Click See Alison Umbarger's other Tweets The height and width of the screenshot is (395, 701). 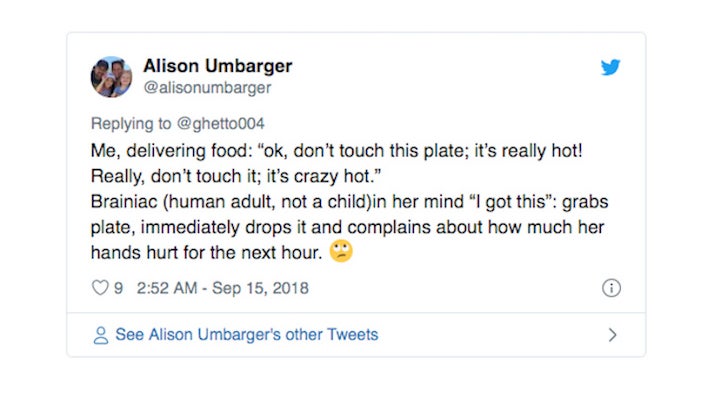[x=247, y=335]
